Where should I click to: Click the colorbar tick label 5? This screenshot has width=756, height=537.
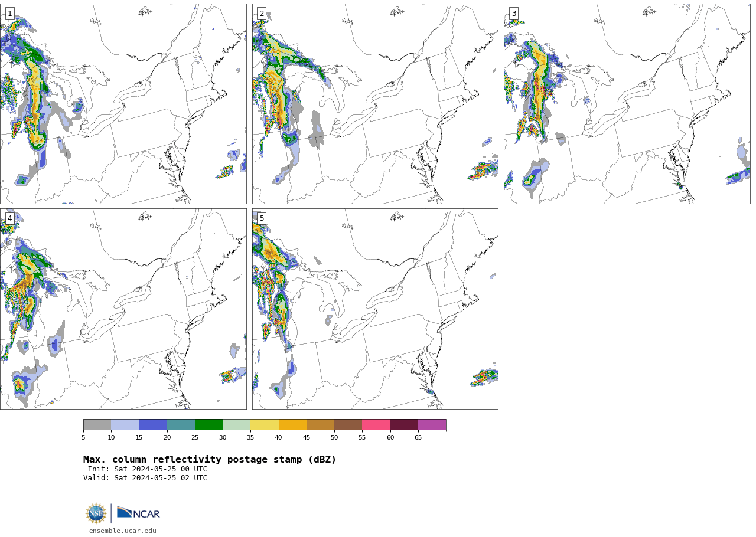(x=83, y=437)
